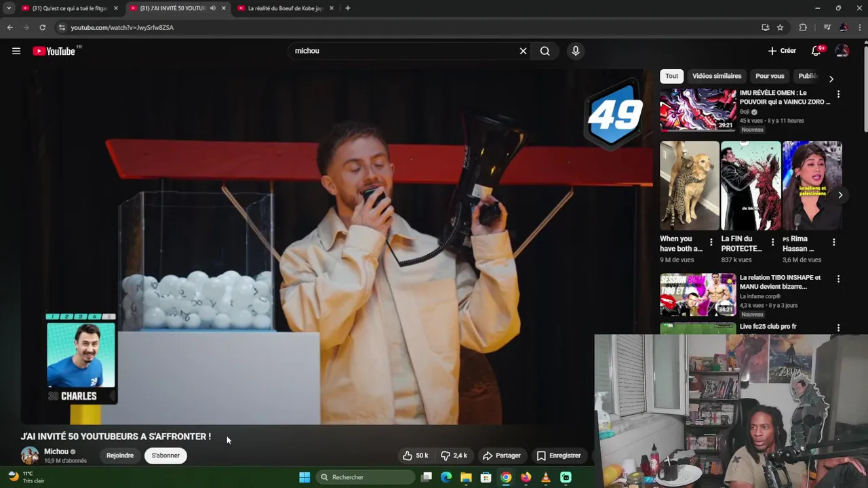
Task: Open YouTube notifications bell
Action: (816, 51)
